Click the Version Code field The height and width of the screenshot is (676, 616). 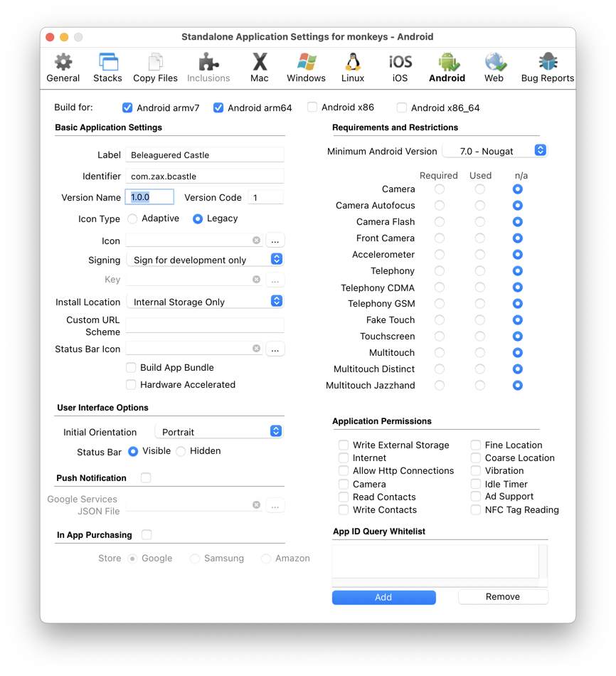point(265,197)
